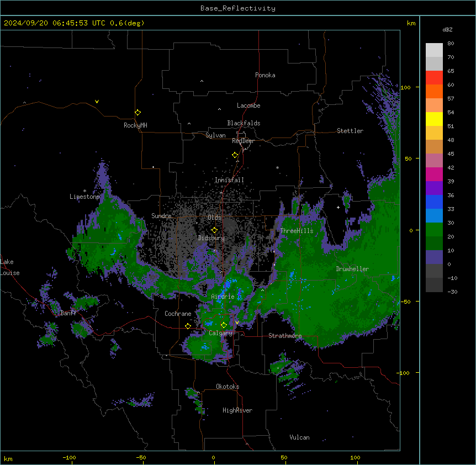
Task: Click the dBZ legend heading
Action: point(447,29)
